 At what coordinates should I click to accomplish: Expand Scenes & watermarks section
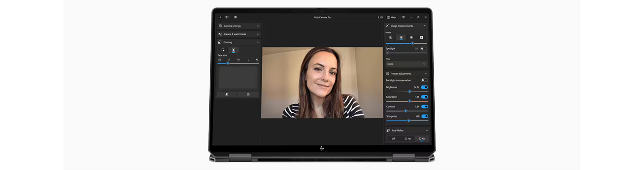[x=258, y=34]
